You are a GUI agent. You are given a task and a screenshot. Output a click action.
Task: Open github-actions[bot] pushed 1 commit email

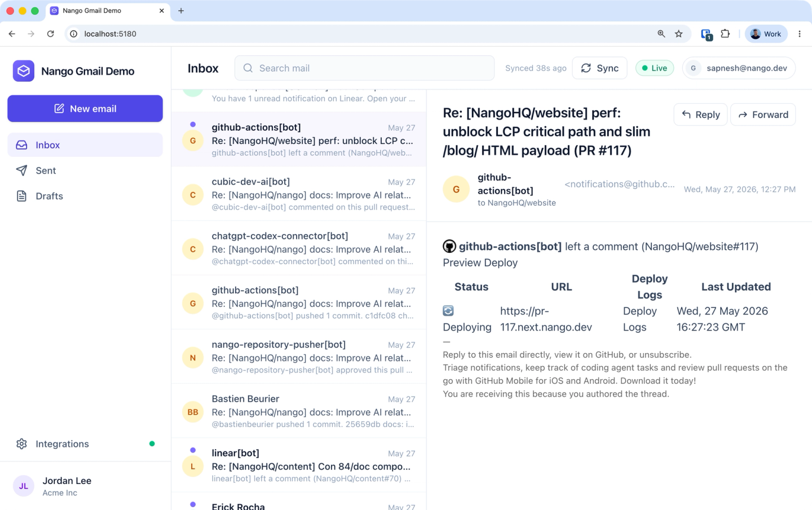coord(299,302)
